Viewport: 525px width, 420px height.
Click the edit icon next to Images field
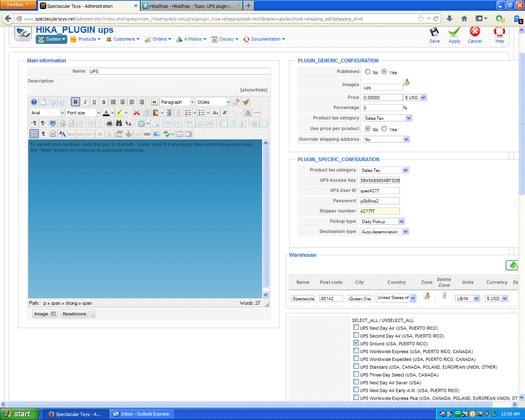pyautogui.click(x=406, y=82)
